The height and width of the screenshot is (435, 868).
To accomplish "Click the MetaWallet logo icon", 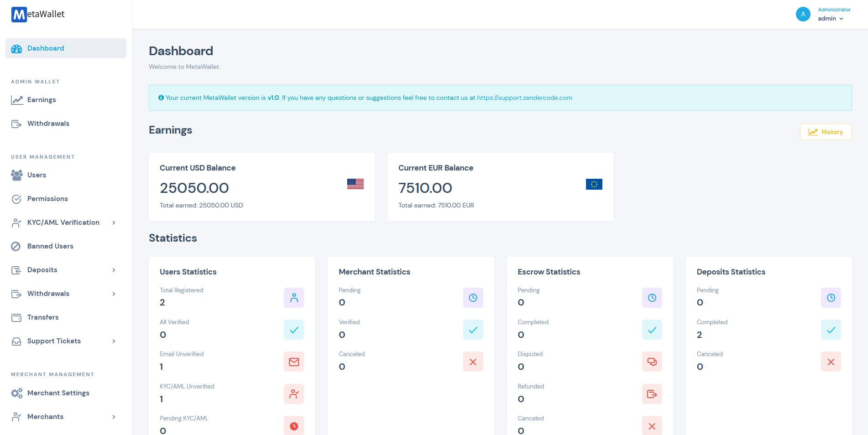I will tap(19, 15).
